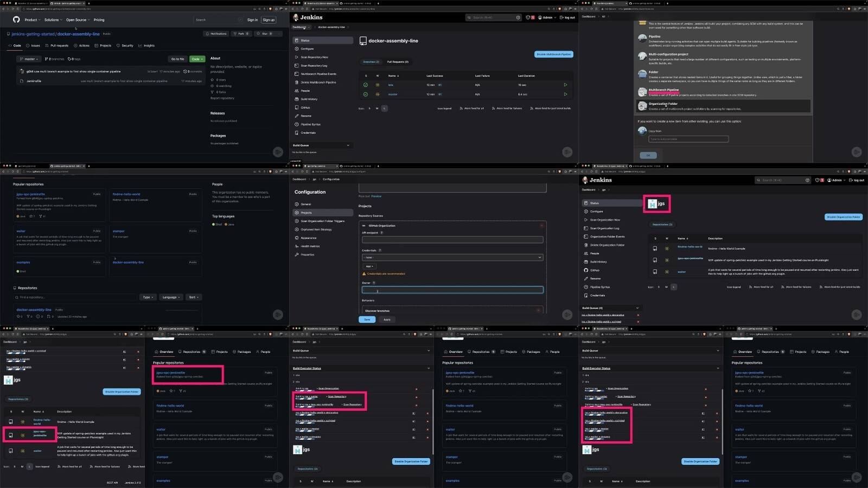The width and height of the screenshot is (868, 488).
Task: Click the Sign in link on GitHub
Action: click(x=252, y=20)
